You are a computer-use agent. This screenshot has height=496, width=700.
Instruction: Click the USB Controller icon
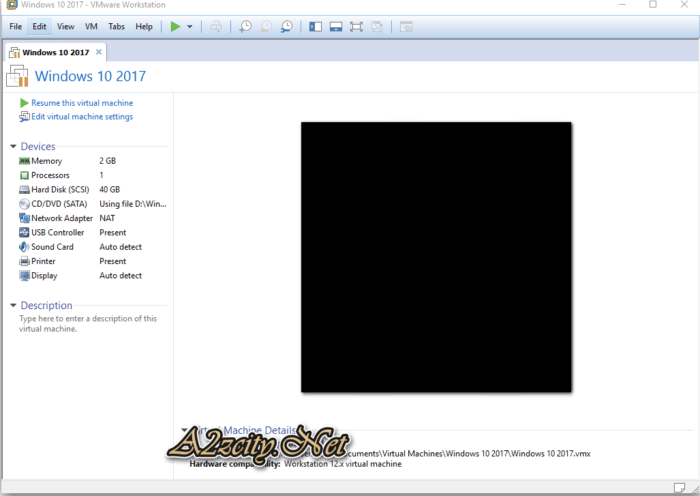24,233
